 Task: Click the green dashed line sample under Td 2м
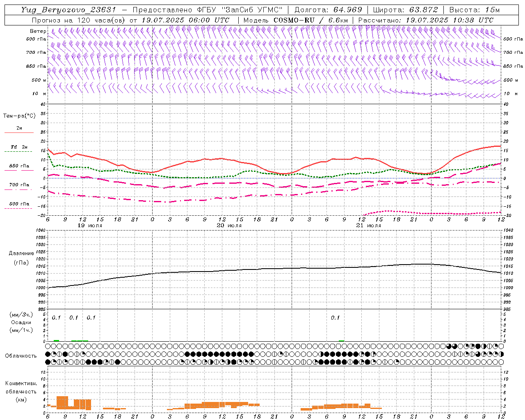coord(18,152)
